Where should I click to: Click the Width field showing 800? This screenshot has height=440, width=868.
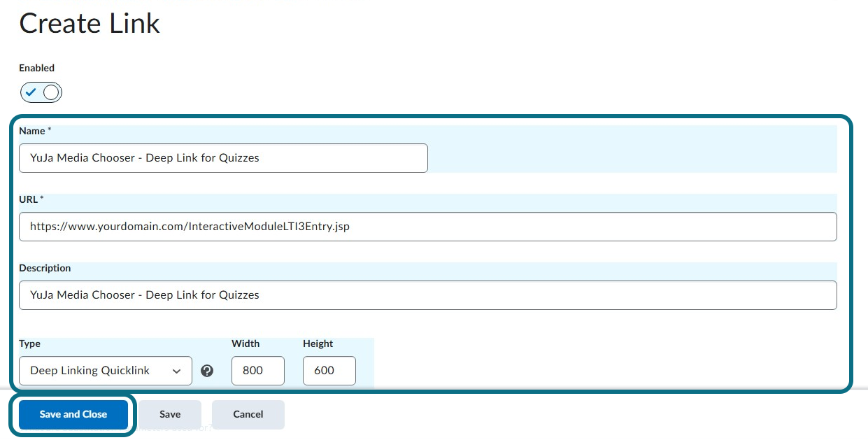click(x=258, y=371)
